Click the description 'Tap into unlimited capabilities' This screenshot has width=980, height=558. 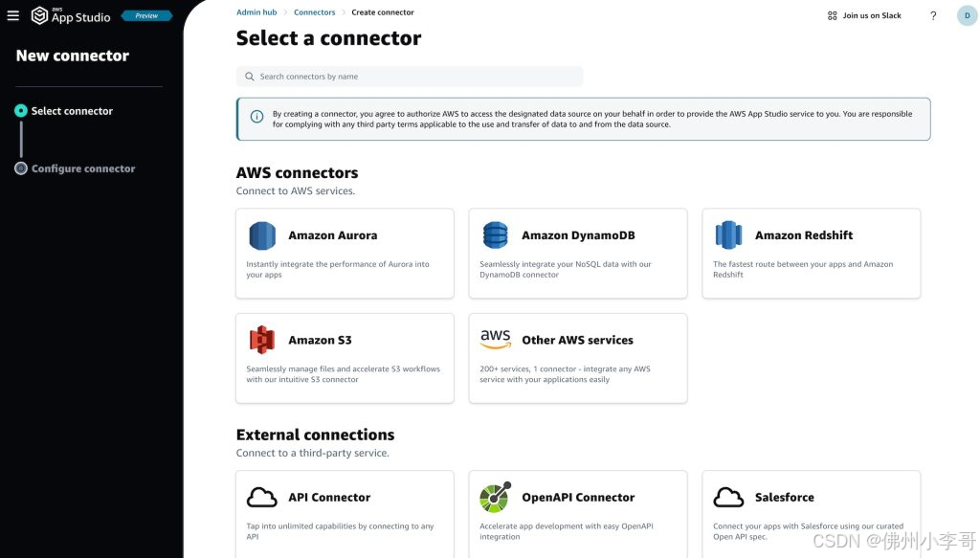coord(340,531)
